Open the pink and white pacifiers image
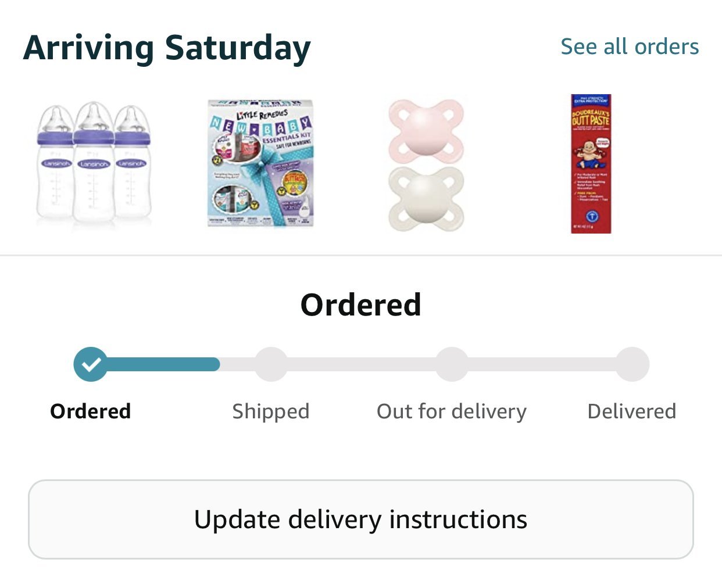Screen dimensions: 722x588 coord(426,165)
